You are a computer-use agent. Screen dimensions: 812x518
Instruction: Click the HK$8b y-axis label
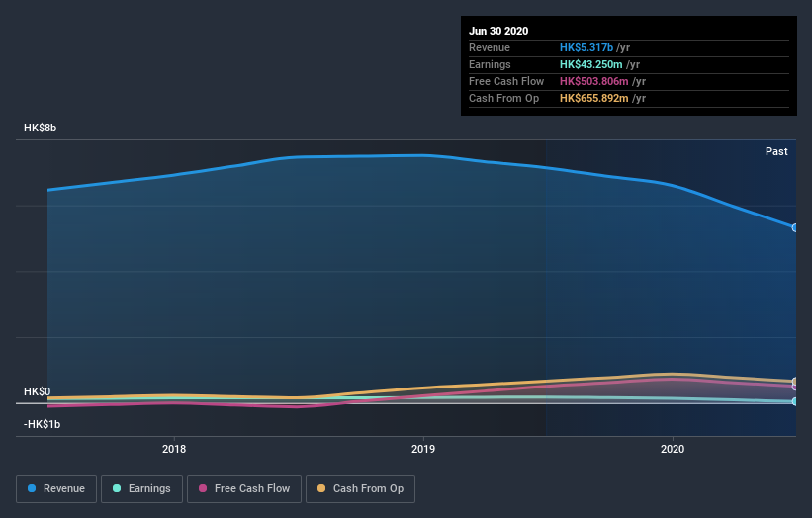point(40,128)
